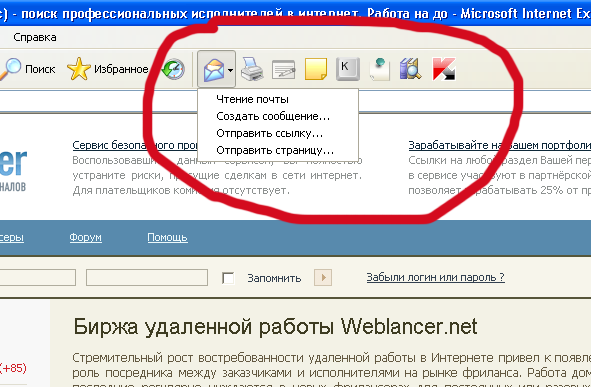
Task: Click the login submit arrow button
Action: [323, 278]
